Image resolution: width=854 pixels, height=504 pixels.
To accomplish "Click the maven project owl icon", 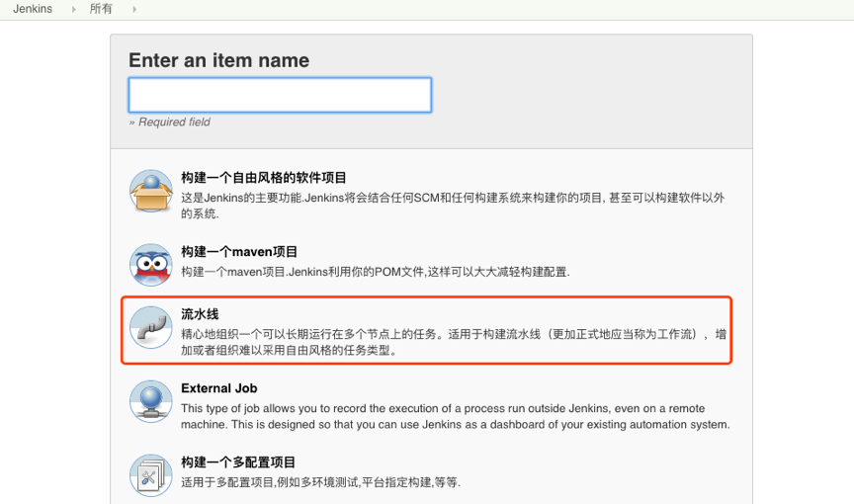I will (151, 263).
